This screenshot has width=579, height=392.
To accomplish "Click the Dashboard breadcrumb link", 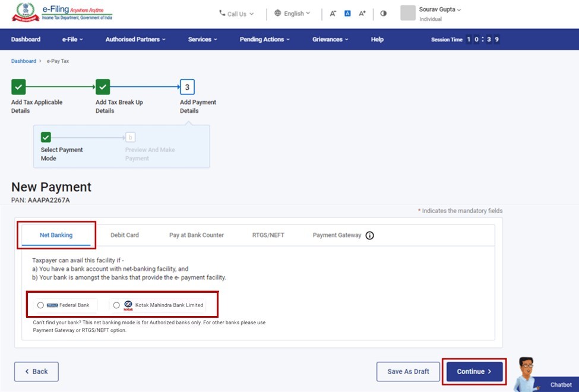I will pyautogui.click(x=24, y=61).
